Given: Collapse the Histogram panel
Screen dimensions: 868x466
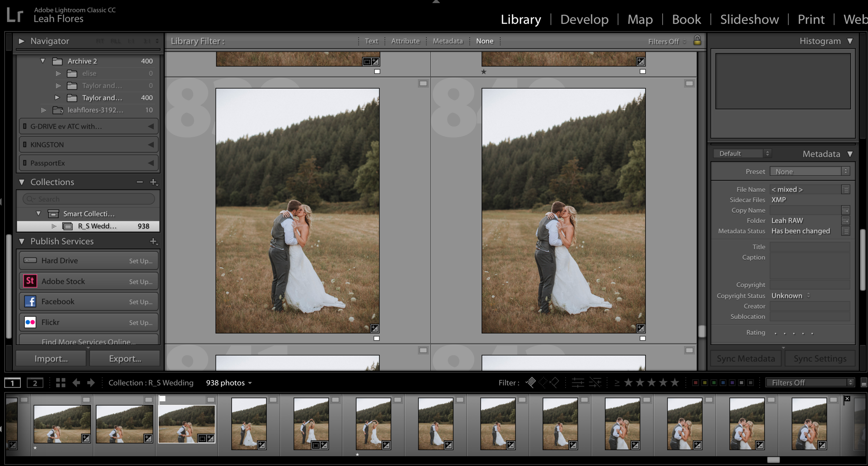Looking at the screenshot, I should tap(850, 41).
